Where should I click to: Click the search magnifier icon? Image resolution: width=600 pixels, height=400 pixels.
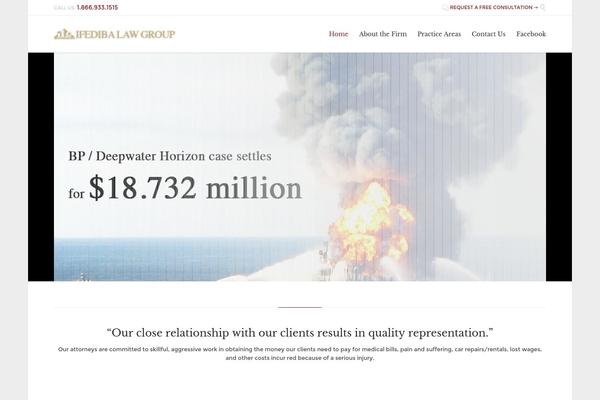pyautogui.click(x=543, y=7)
